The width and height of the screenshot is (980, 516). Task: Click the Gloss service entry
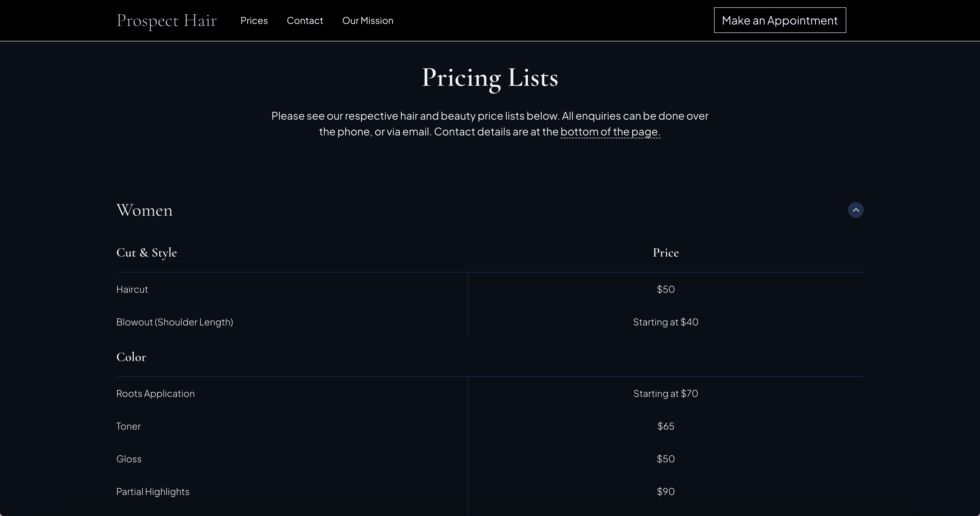coord(128,459)
